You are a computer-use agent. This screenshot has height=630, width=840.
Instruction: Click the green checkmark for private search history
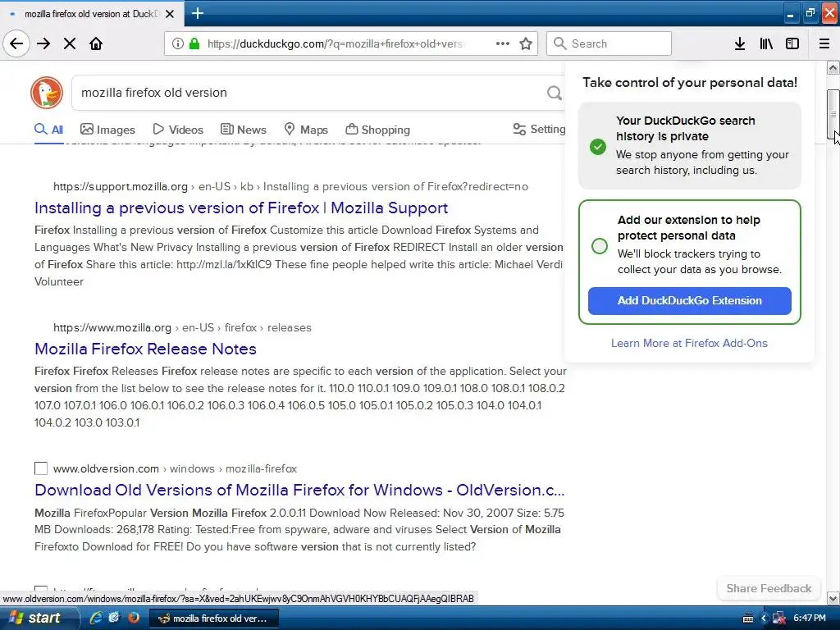pyautogui.click(x=598, y=146)
